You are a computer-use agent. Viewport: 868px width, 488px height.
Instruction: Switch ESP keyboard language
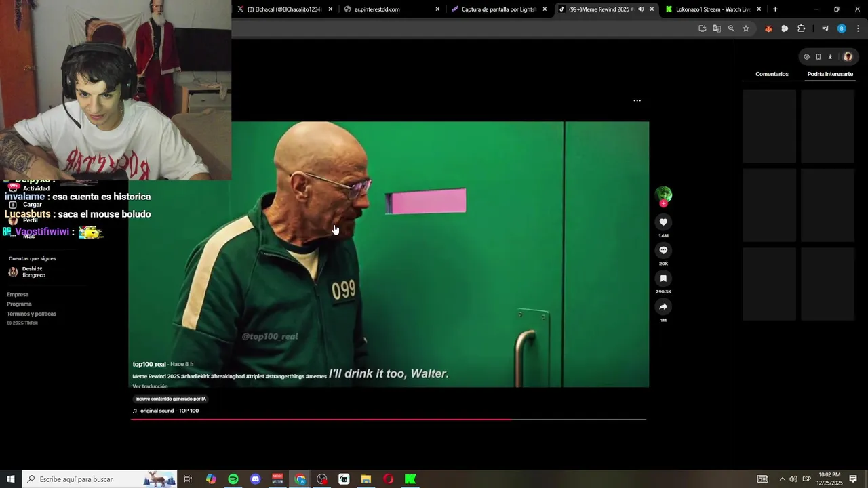point(807,479)
